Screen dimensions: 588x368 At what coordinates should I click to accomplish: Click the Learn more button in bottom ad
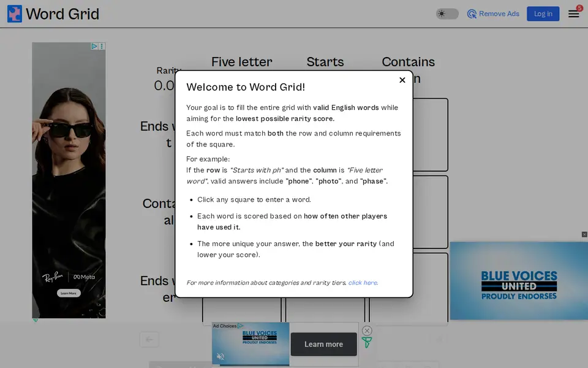point(323,344)
